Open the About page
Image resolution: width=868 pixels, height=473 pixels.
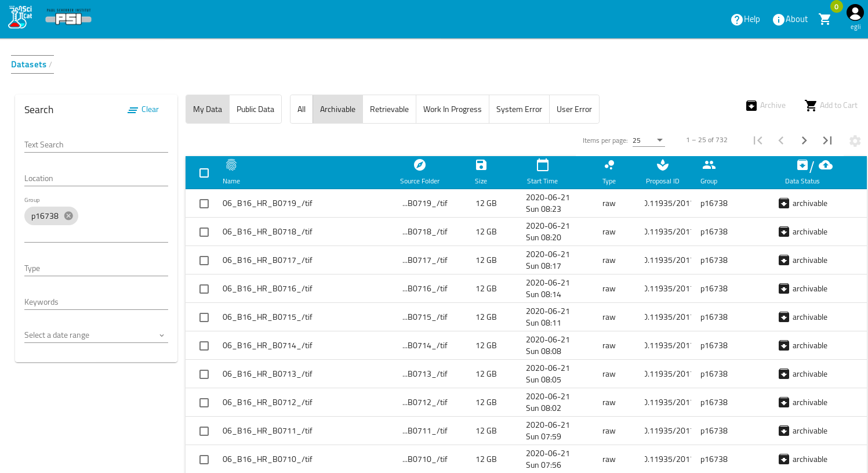point(790,19)
